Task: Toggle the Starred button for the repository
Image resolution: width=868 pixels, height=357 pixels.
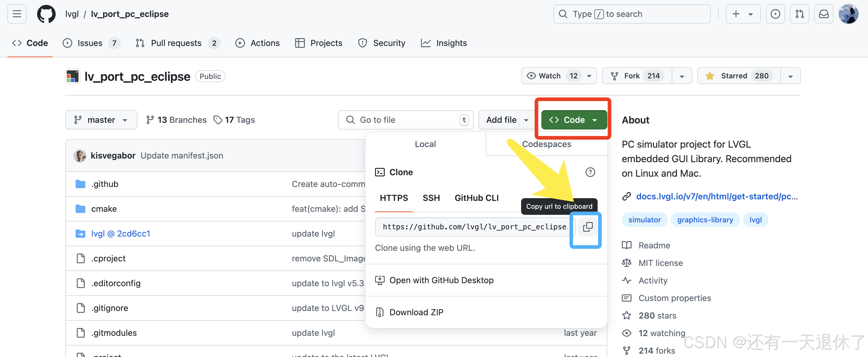Action: click(739, 76)
